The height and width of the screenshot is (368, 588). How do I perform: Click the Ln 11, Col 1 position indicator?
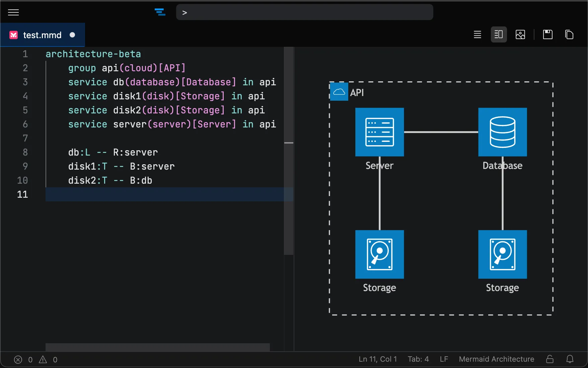[x=377, y=359]
